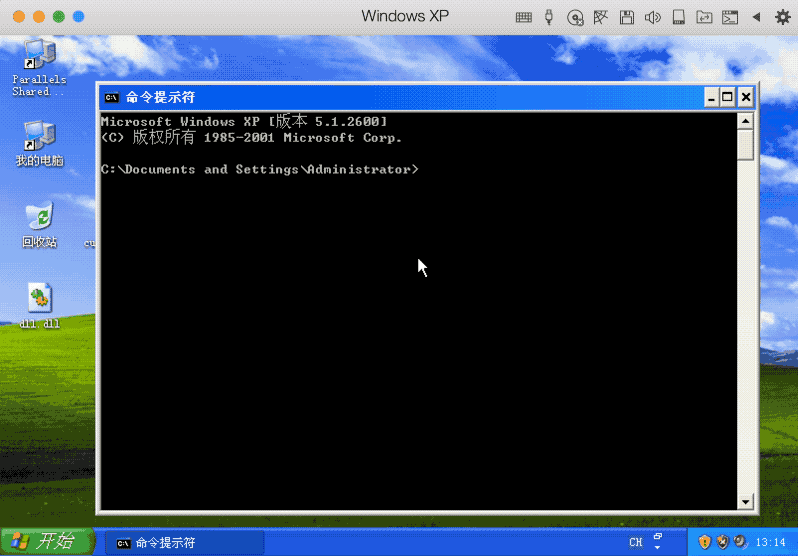Click the Windows XP title at the top
The height and width of the screenshot is (556, 798).
405,16
